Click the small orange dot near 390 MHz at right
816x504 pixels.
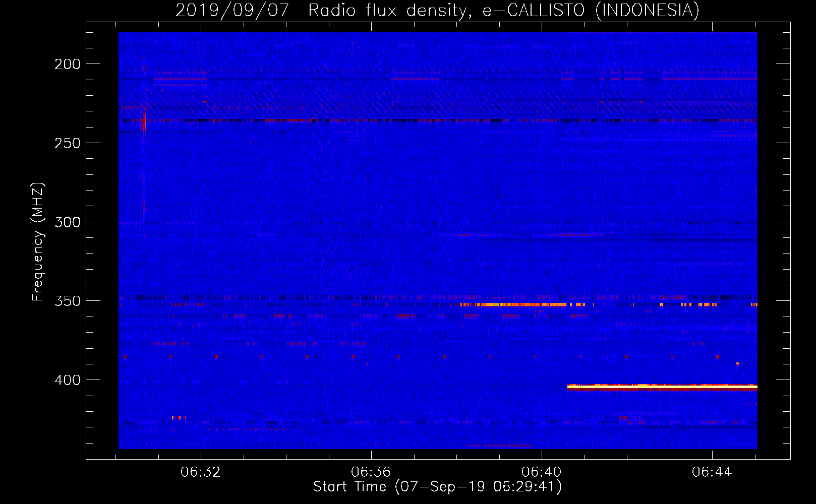click(x=737, y=363)
